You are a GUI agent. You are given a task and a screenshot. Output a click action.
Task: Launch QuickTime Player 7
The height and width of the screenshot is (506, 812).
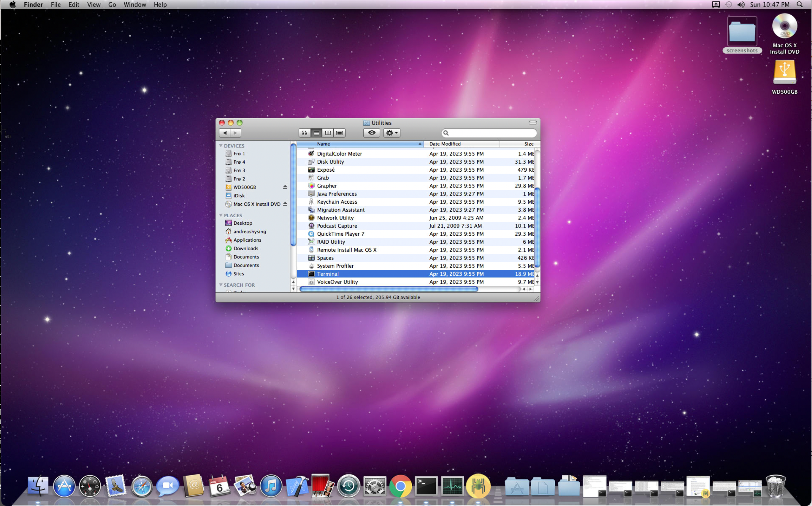(340, 233)
